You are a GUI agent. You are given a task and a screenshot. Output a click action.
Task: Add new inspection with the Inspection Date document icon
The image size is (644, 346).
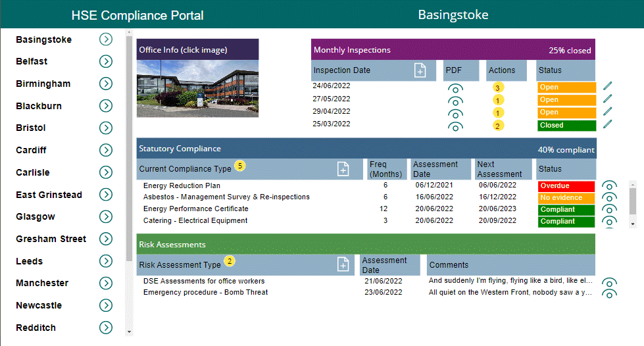420,70
